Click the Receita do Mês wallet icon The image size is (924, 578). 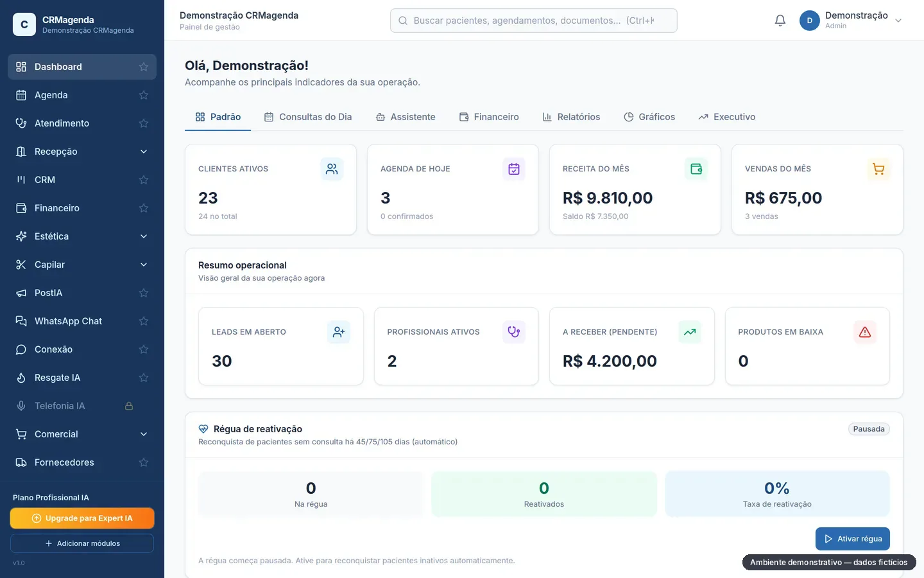click(x=696, y=169)
